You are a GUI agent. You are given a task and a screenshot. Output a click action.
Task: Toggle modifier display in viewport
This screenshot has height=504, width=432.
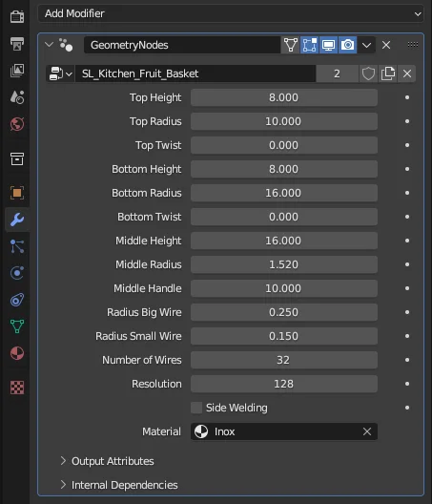[328, 45]
